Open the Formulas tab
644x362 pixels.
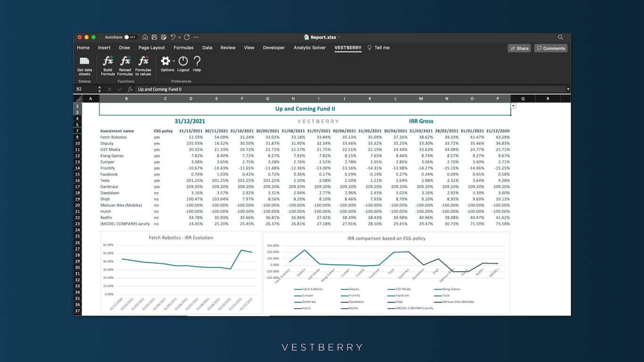tap(183, 48)
